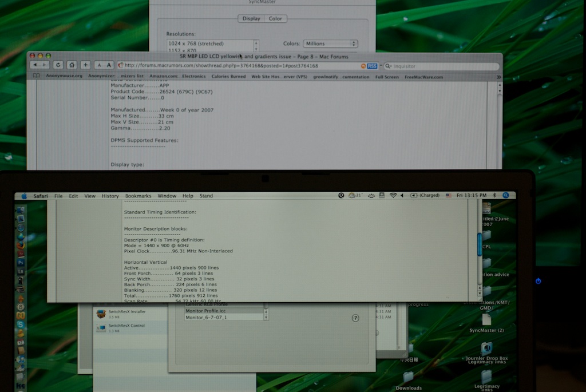Switch to Color tab in SyncMaster
Image resolution: width=586 pixels, height=392 pixels.
point(275,18)
